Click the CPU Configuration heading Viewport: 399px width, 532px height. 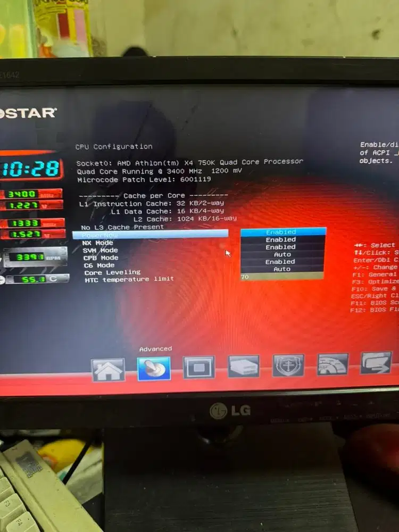(x=114, y=147)
